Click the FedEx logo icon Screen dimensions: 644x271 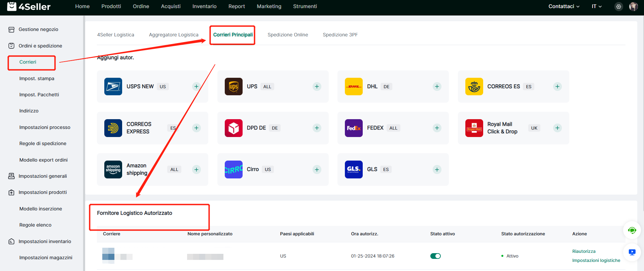pyautogui.click(x=354, y=128)
